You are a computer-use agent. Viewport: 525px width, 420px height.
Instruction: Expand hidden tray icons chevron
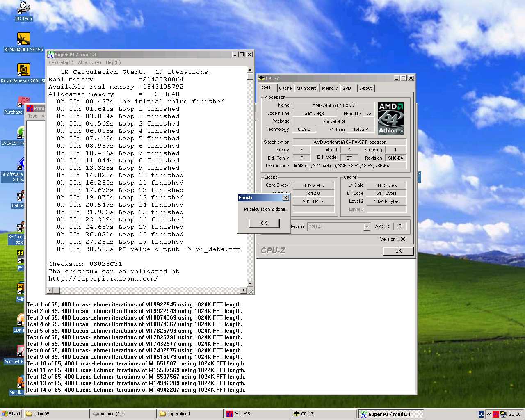point(488,414)
